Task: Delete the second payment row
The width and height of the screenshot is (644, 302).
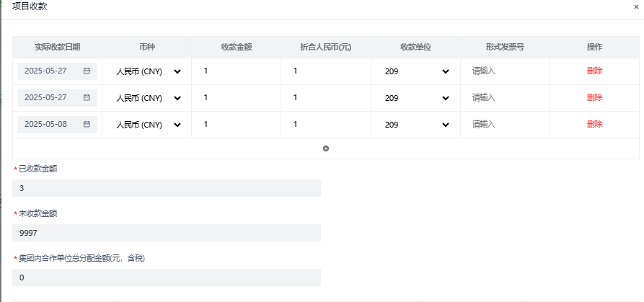Action: click(594, 97)
